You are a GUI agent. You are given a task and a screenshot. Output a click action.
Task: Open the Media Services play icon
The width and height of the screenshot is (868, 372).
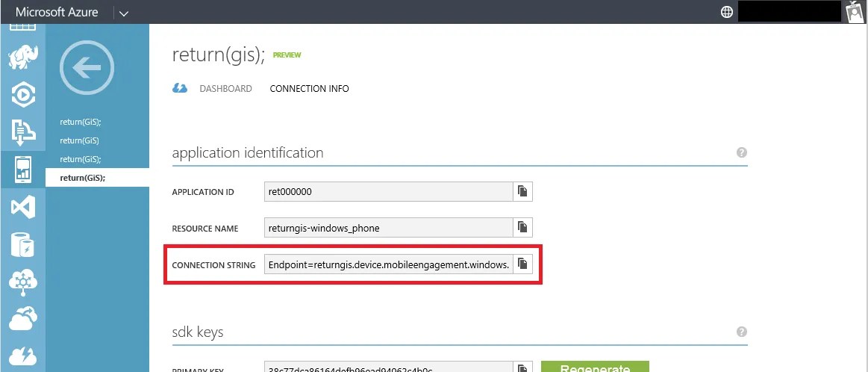click(22, 95)
